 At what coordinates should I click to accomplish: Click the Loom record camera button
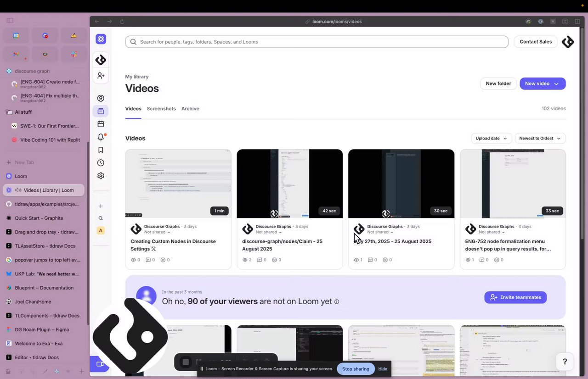[100, 364]
